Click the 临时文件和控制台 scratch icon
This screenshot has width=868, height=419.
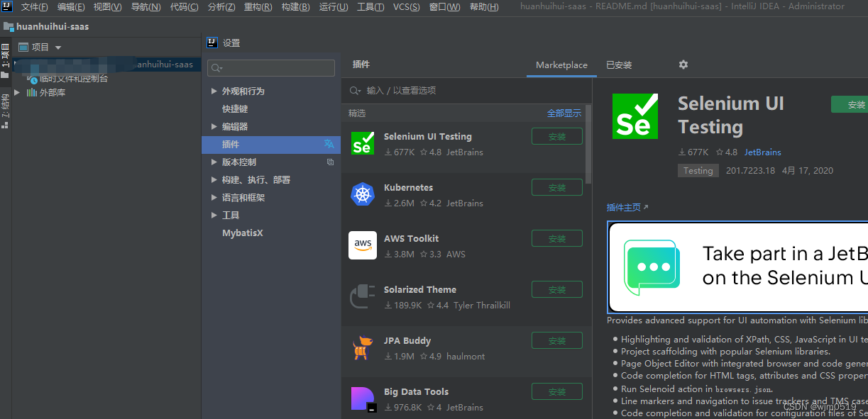33,79
